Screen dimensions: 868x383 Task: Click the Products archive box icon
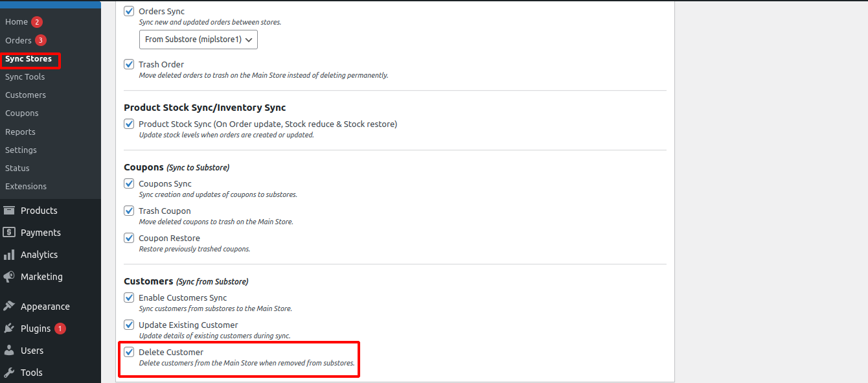coord(9,211)
